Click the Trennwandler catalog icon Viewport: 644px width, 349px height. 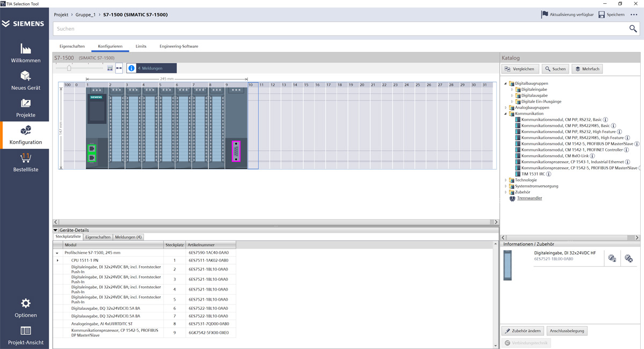(x=512, y=198)
